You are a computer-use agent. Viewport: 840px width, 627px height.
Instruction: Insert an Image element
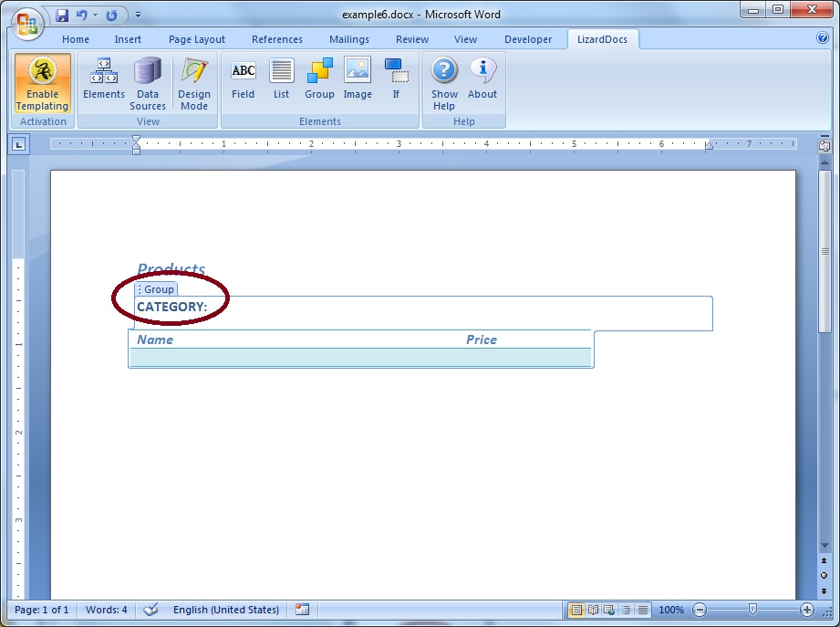pos(358,78)
